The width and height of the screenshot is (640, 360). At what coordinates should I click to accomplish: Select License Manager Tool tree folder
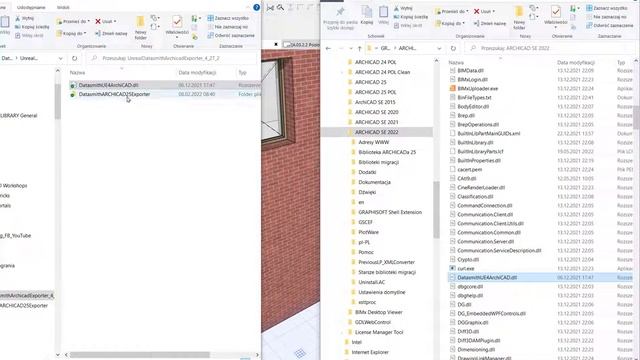click(x=379, y=332)
